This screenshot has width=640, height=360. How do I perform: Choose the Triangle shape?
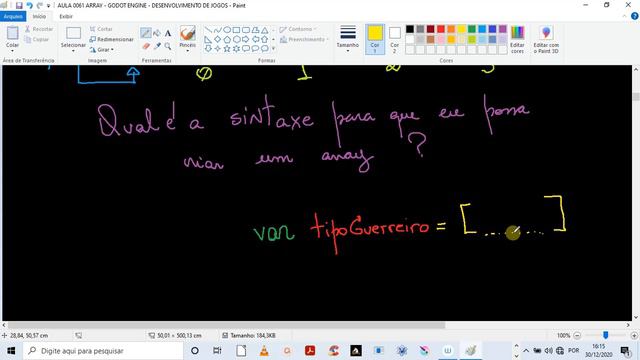pyautogui.click(x=264, y=30)
